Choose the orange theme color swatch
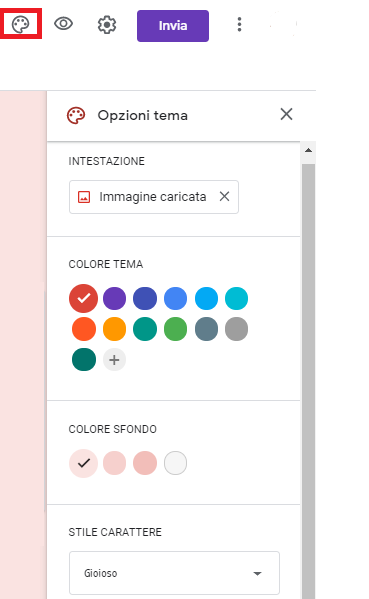Screen dimensions: 369x599 114,329
